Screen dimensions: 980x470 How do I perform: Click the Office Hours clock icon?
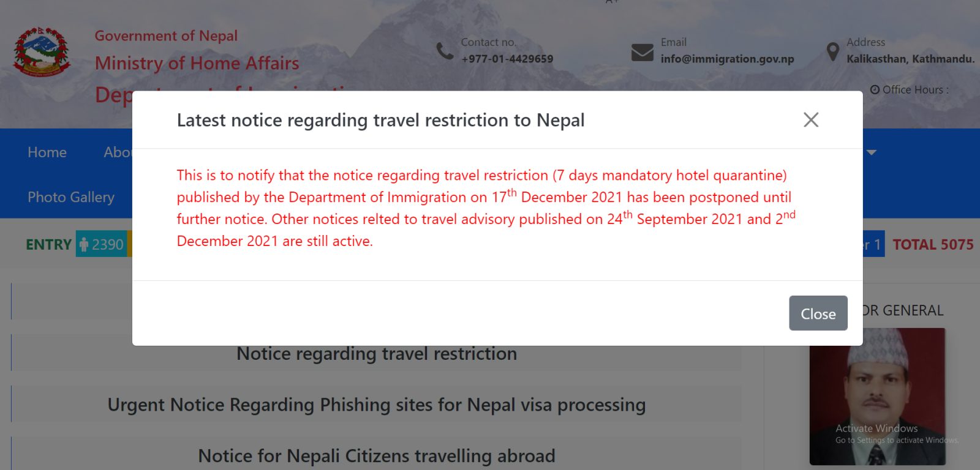tap(875, 90)
